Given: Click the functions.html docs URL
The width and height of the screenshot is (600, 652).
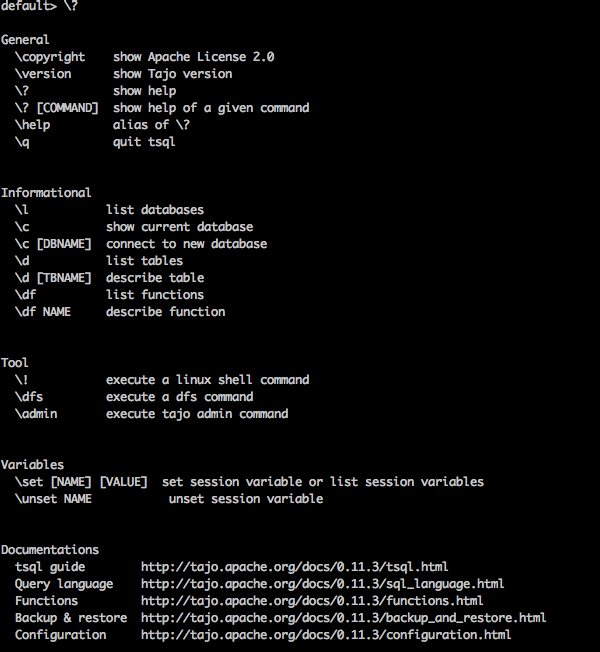Looking at the screenshot, I should click(x=312, y=601).
